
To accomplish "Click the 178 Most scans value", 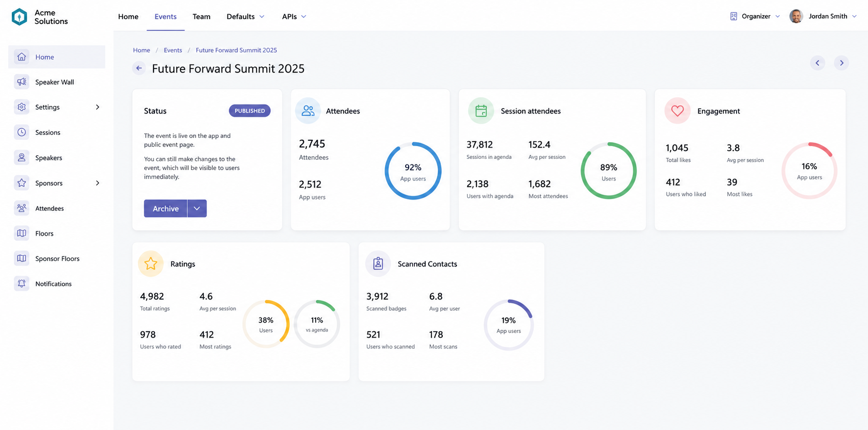I will point(436,335).
